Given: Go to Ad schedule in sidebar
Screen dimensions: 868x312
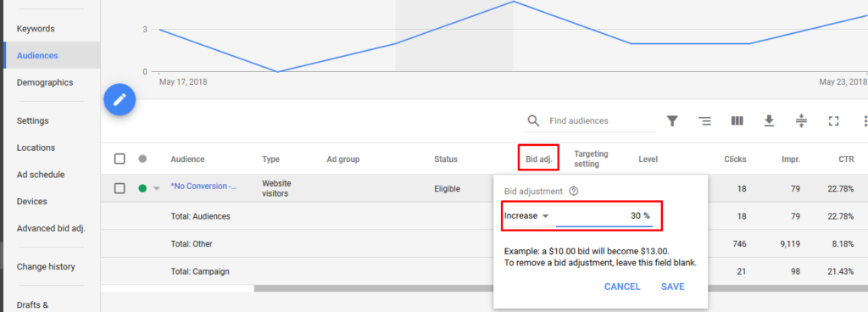Looking at the screenshot, I should 41,175.
